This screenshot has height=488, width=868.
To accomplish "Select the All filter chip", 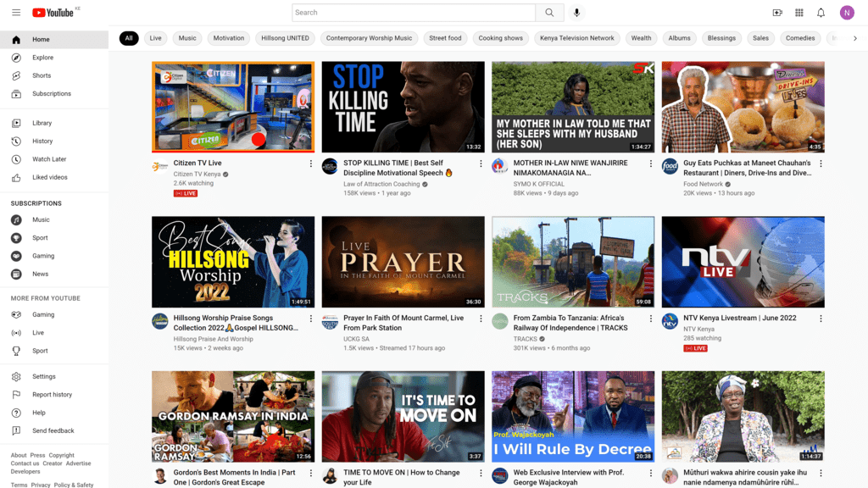I will (129, 38).
